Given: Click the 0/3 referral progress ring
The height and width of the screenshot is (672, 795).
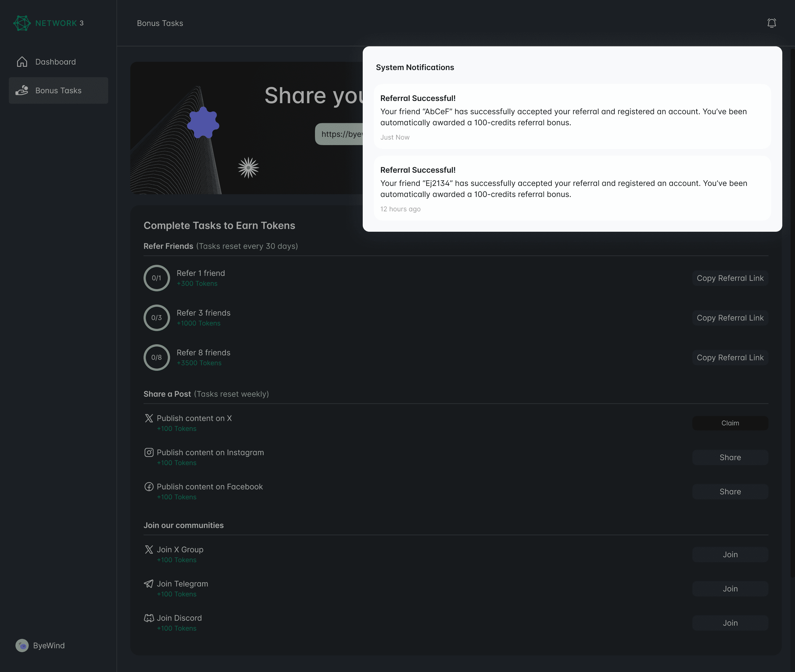Looking at the screenshot, I should coord(157,318).
